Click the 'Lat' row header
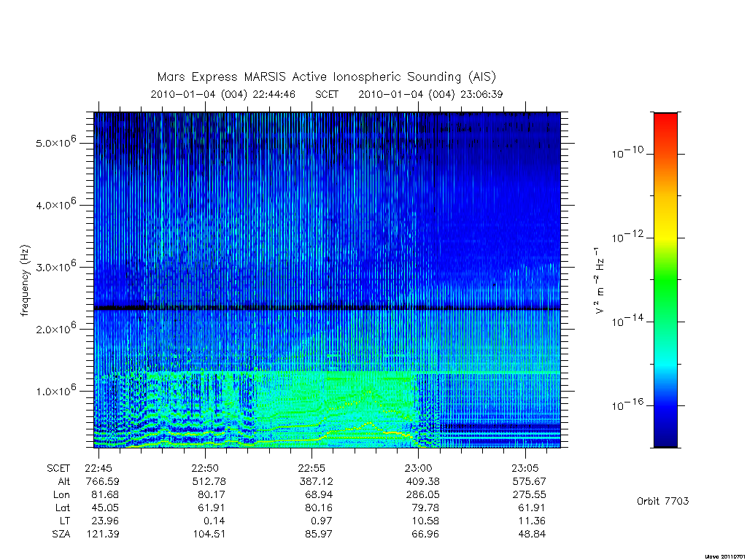 (63, 507)
